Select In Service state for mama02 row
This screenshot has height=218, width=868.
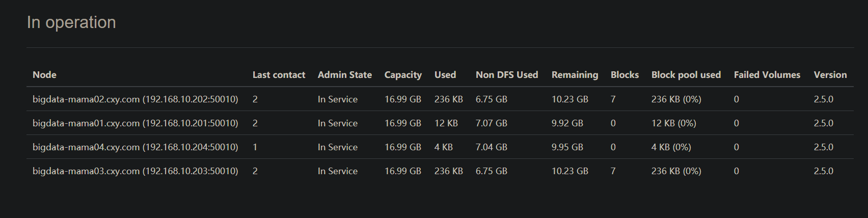pos(338,99)
